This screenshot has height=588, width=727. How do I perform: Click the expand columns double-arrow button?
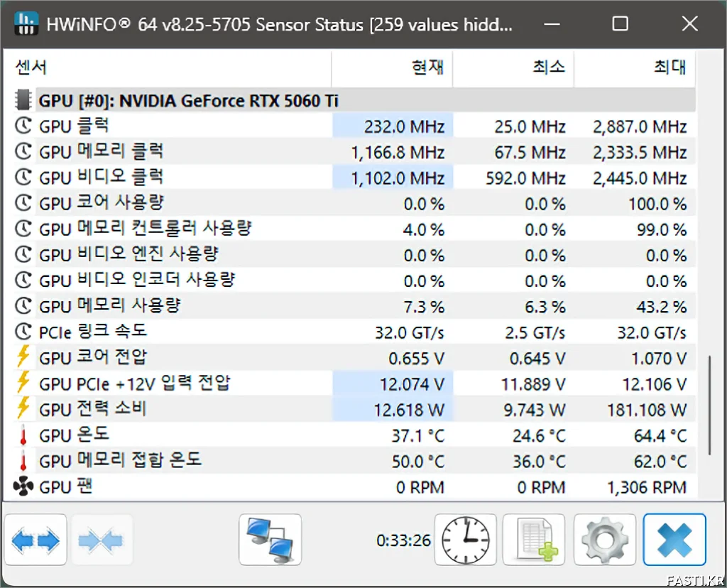click(35, 540)
